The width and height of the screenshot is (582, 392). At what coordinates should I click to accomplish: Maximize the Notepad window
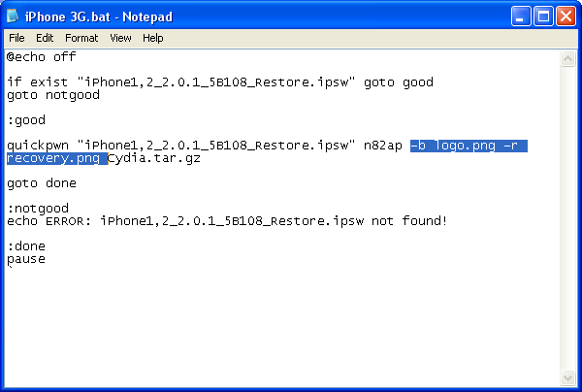coord(543,16)
